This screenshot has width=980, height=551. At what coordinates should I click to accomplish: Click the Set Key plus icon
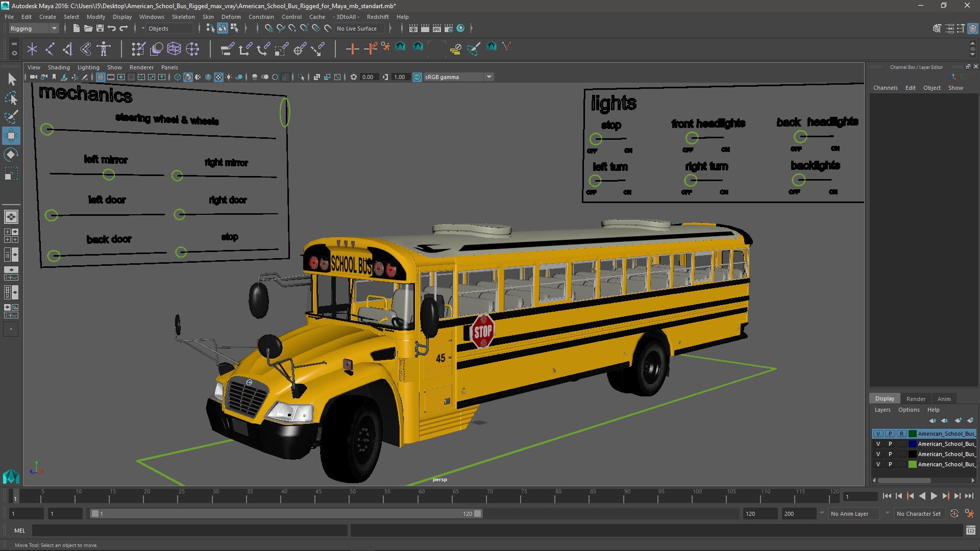click(x=352, y=49)
